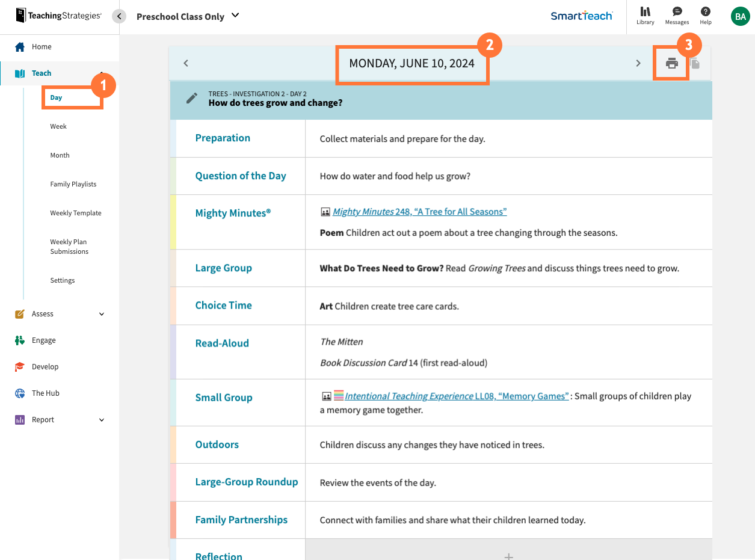Switch to the Month view
Image resolution: width=755 pixels, height=560 pixels.
pos(60,155)
